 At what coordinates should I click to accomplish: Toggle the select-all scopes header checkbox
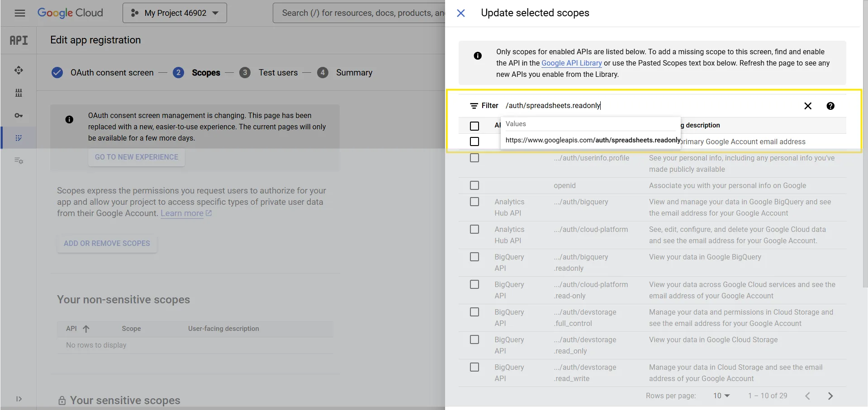[474, 126]
